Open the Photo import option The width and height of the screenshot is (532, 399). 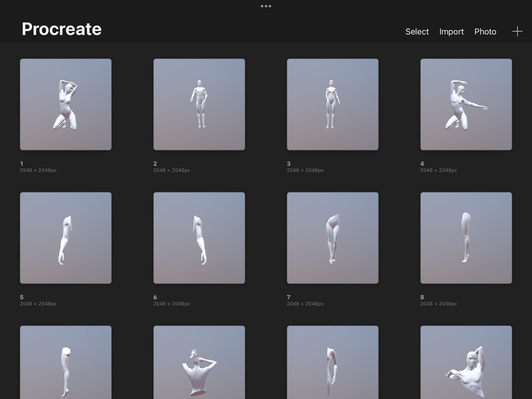tap(485, 32)
